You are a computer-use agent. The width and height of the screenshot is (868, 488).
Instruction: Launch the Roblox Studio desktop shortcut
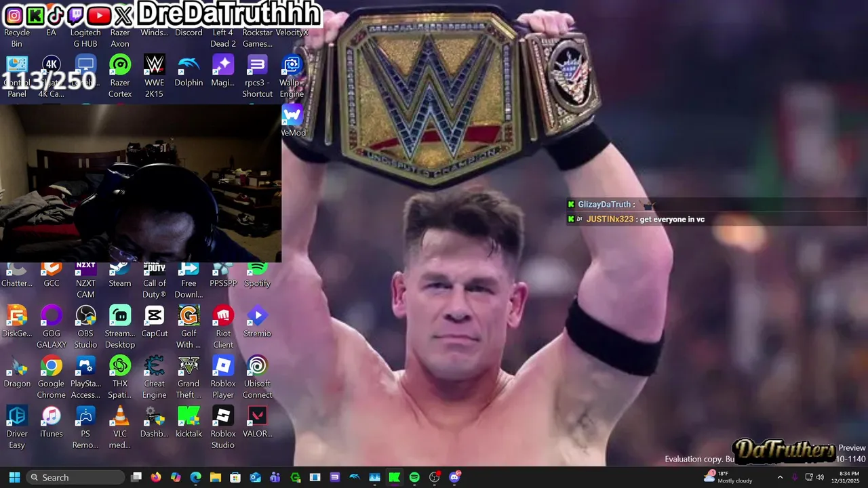223,427
